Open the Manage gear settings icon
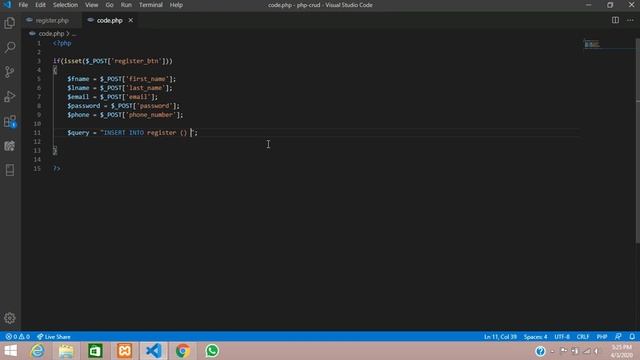Screen dimensions: 640x360 [x=10, y=318]
